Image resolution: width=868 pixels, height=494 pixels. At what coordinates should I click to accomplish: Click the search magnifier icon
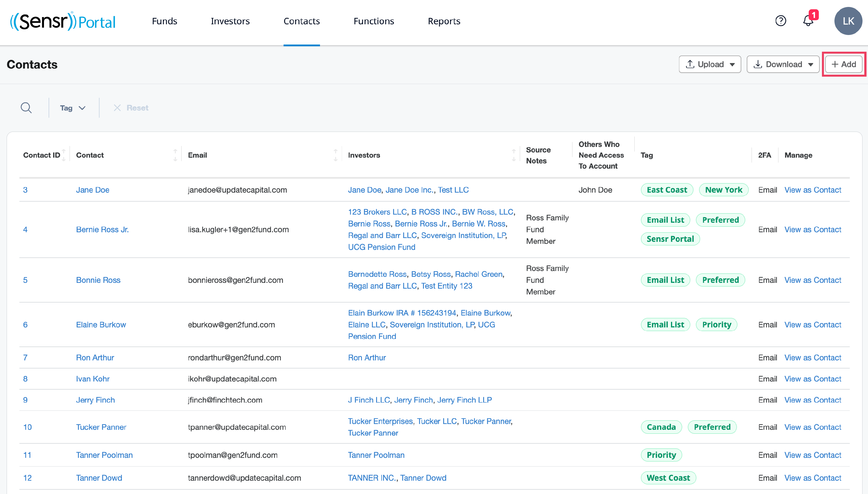coord(26,108)
